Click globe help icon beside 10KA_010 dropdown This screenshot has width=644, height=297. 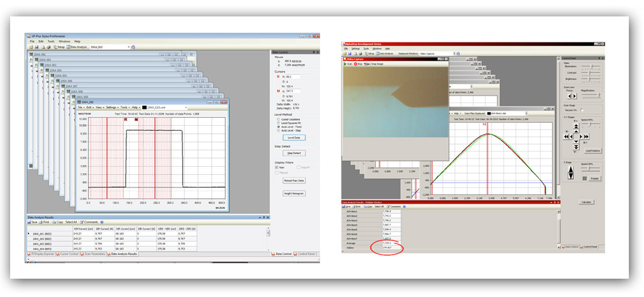point(133,47)
